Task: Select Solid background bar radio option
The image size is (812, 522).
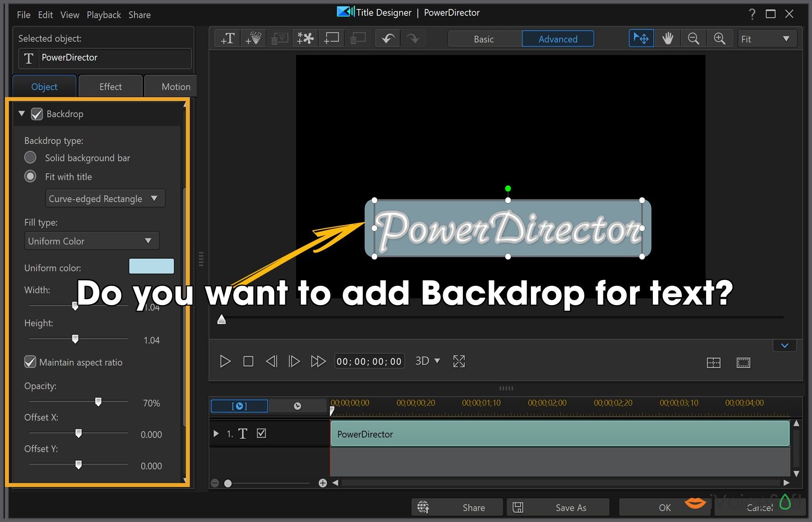Action: (x=31, y=157)
